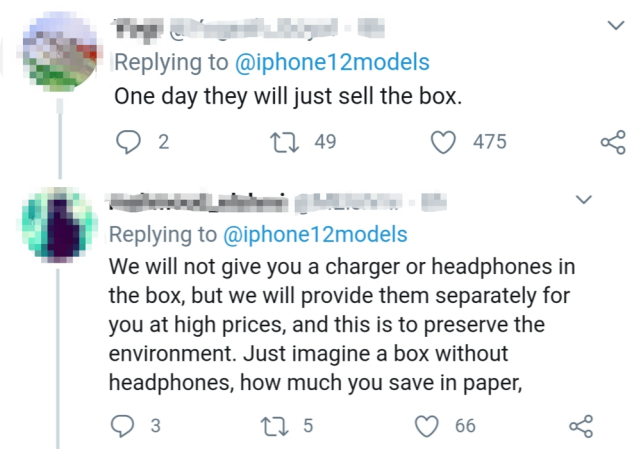Like the charger tweet via heart icon
641x449 pixels.
pos(427,427)
